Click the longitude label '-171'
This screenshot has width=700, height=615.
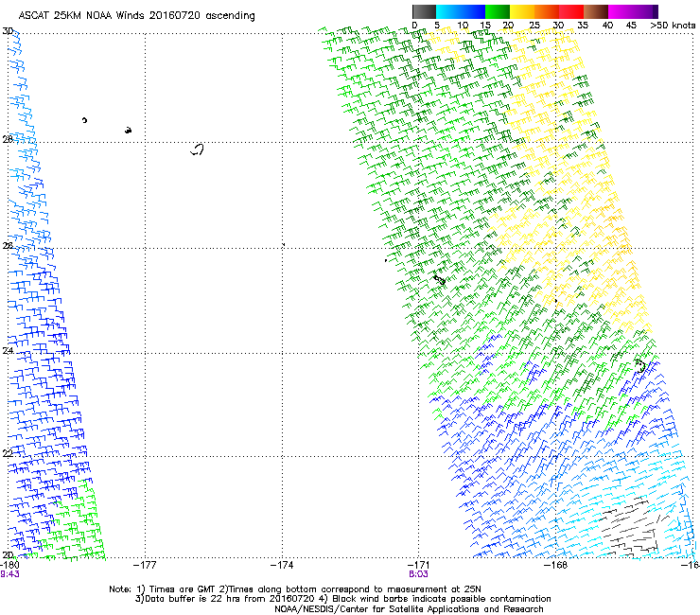[x=419, y=566]
